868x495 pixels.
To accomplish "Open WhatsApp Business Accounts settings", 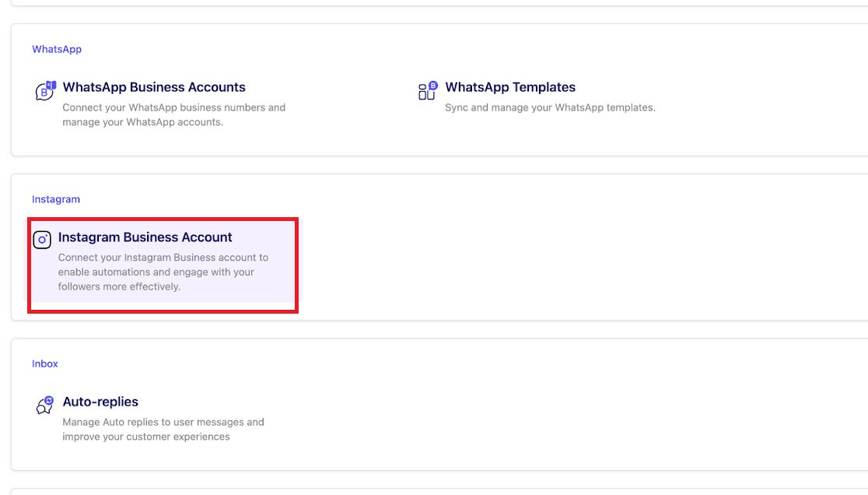I will click(154, 87).
